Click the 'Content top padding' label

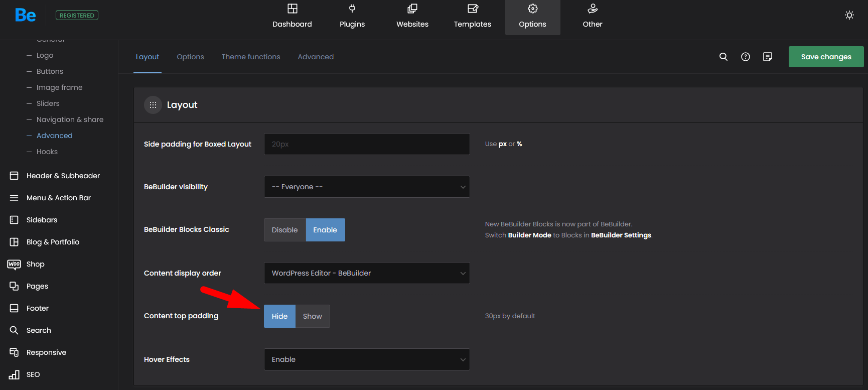tap(181, 316)
